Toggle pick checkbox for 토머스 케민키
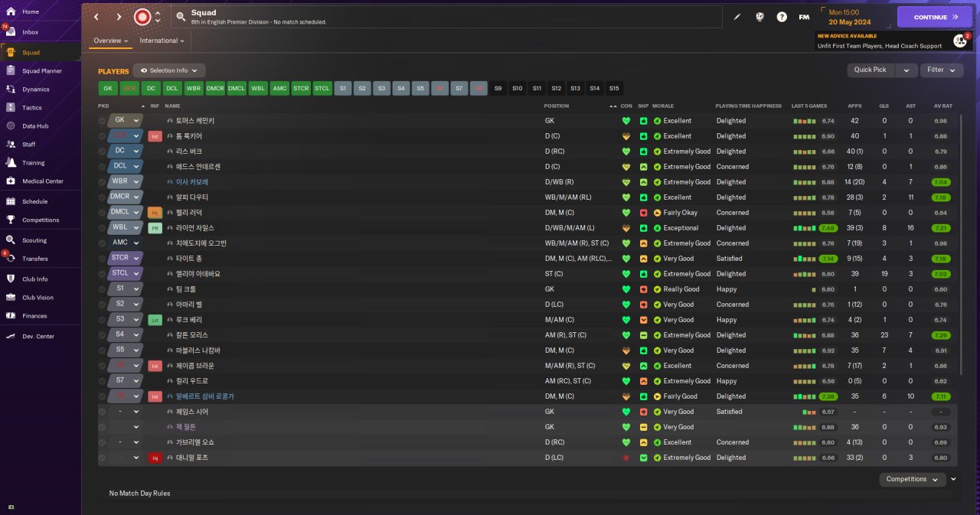The height and width of the screenshot is (515, 980). point(103,121)
